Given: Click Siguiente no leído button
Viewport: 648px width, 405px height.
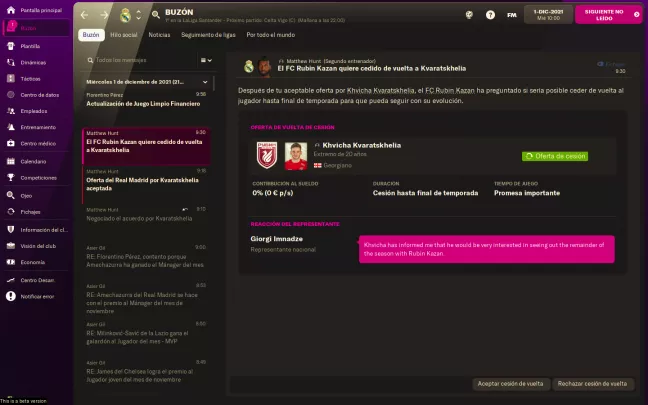Looking at the screenshot, I should click(x=608, y=15).
